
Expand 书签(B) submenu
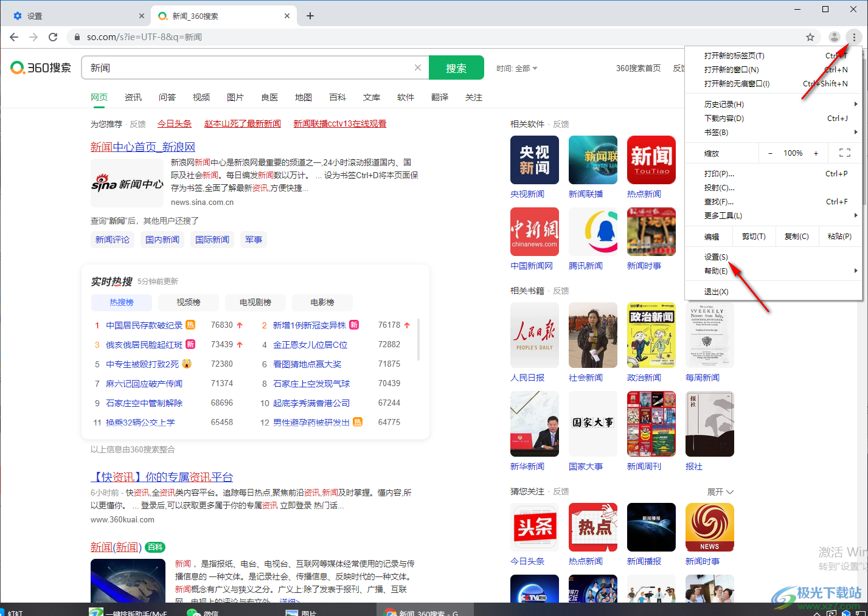(x=773, y=132)
